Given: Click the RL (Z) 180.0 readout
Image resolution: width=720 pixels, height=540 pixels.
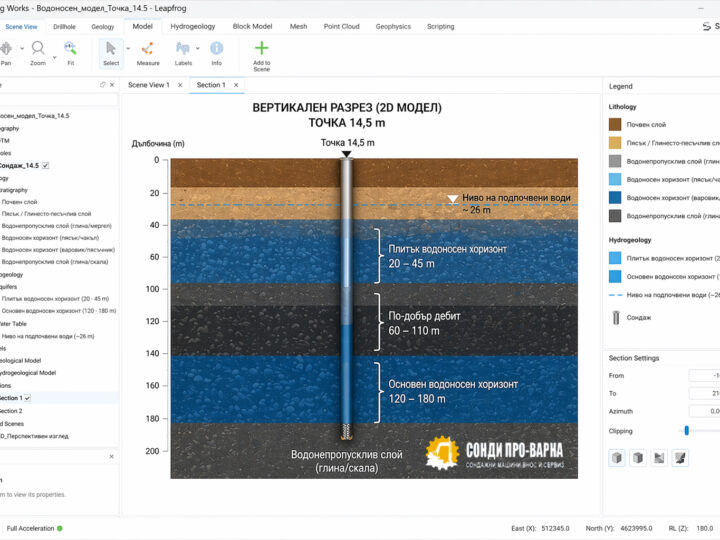Looking at the screenshot, I should point(691,529).
